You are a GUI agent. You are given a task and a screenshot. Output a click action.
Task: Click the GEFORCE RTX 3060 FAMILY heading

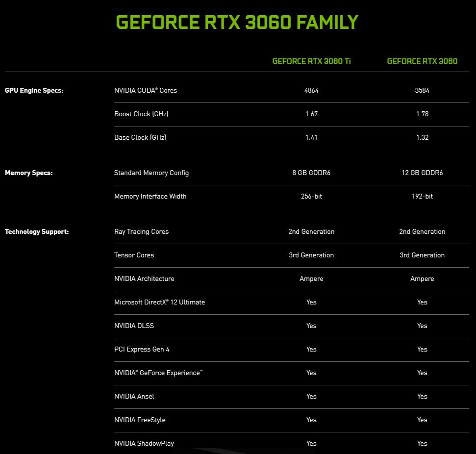click(x=237, y=22)
